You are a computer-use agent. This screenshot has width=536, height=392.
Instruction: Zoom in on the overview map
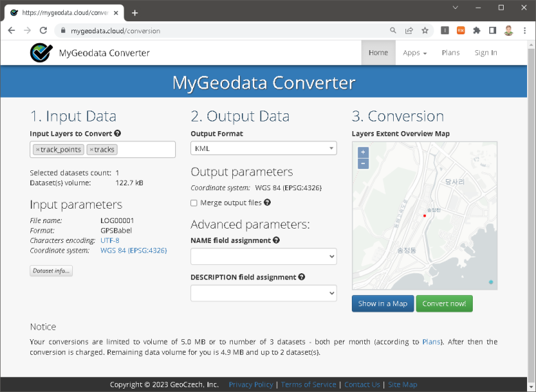pos(363,152)
